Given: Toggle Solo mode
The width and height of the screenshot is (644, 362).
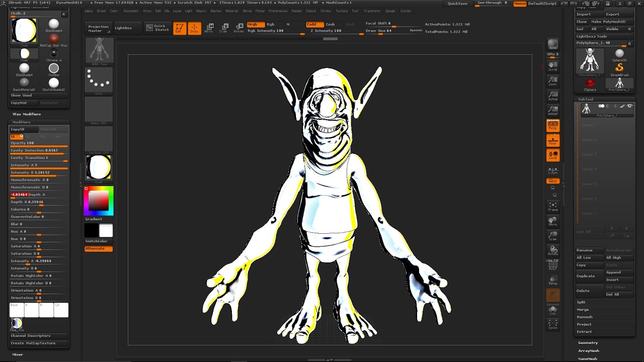Looking at the screenshot, I should coord(553,310).
